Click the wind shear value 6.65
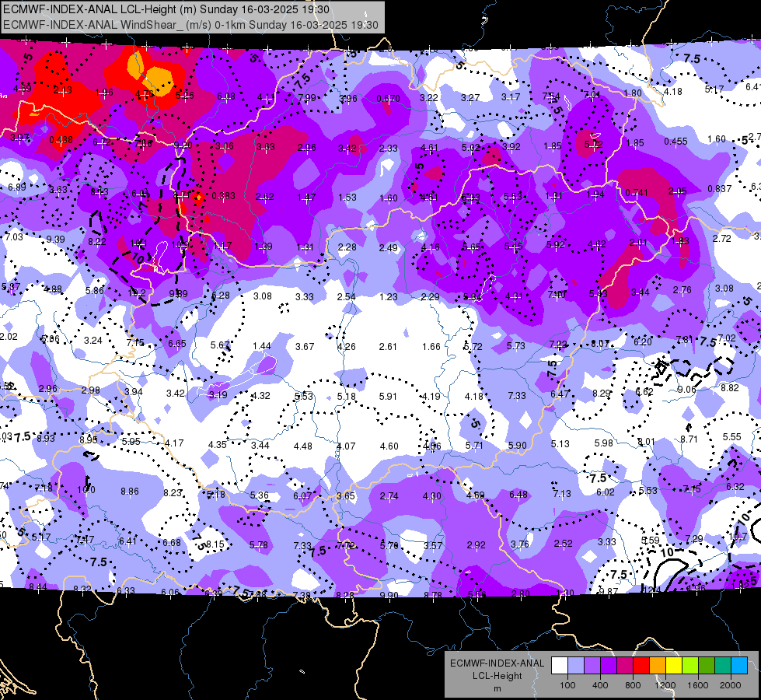The width and height of the screenshot is (761, 700). [177, 343]
